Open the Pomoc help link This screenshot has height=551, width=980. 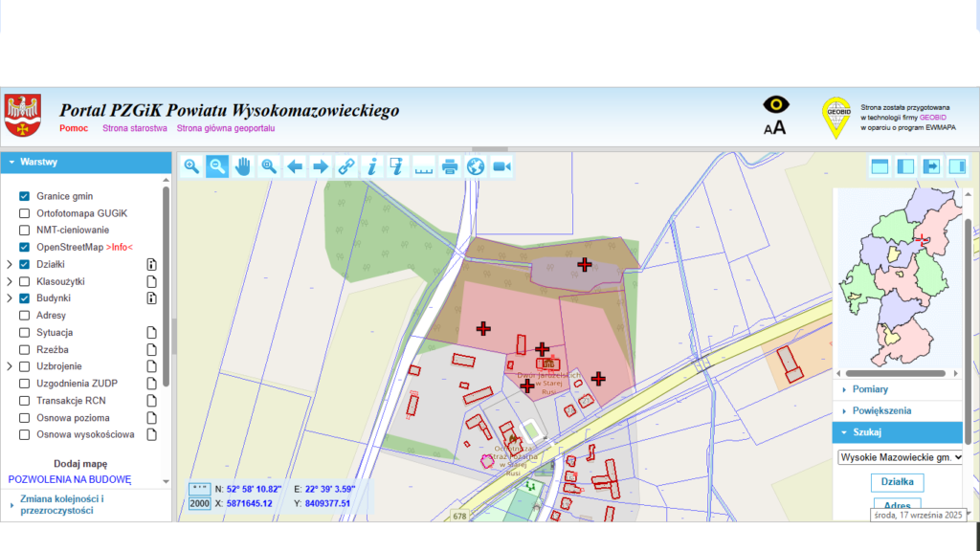[x=74, y=127]
